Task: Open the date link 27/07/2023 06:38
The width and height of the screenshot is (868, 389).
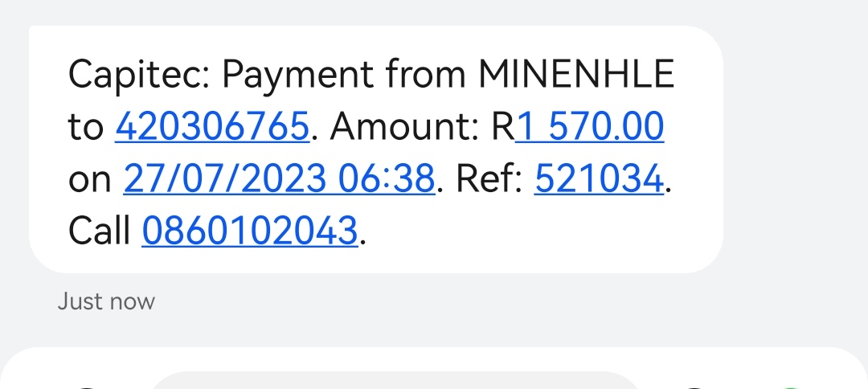Action: pos(279,178)
